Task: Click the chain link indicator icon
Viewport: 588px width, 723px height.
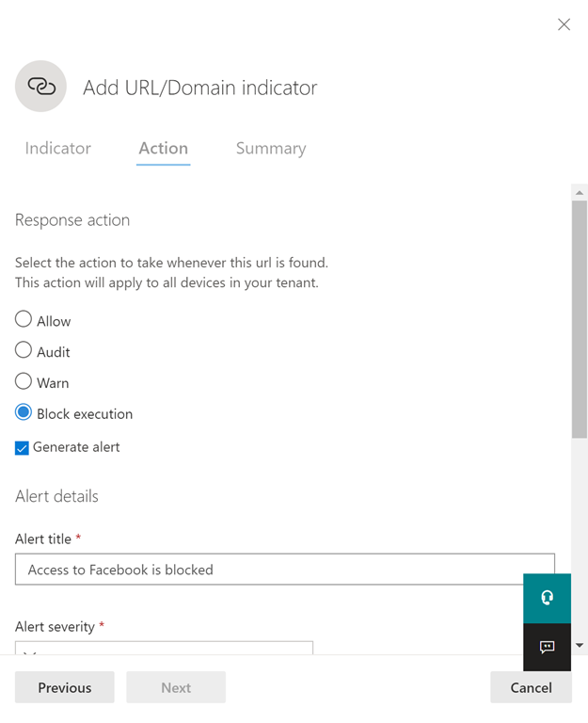Action: (x=40, y=87)
